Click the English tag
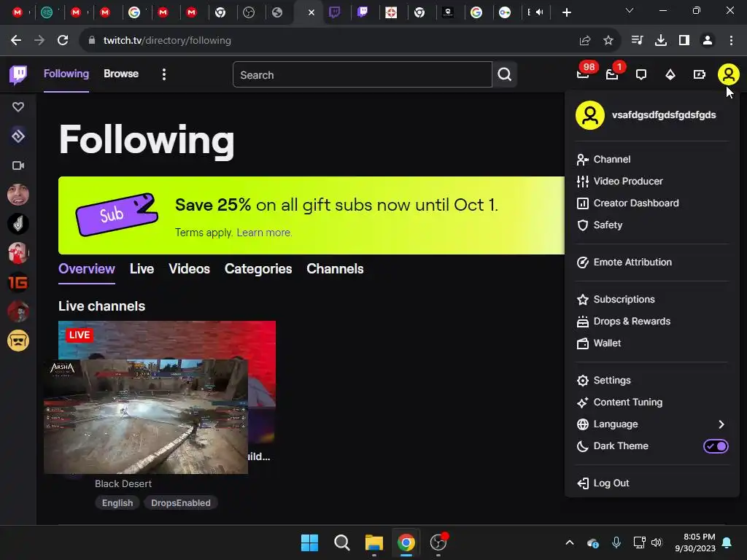747x560 pixels. coord(117,503)
